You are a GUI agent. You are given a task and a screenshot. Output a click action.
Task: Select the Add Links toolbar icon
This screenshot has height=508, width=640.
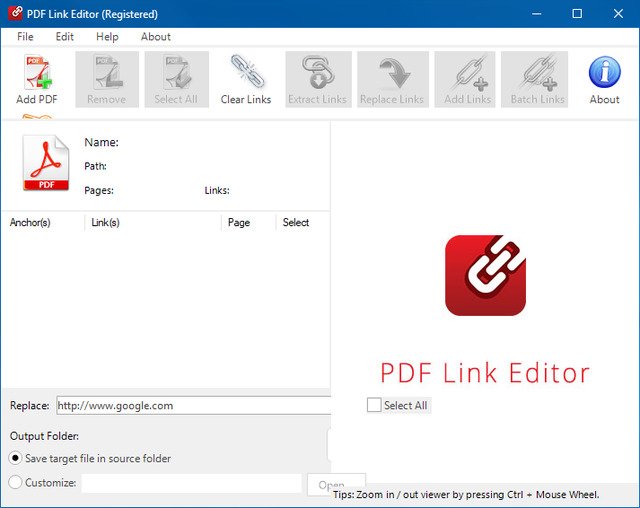tap(466, 73)
